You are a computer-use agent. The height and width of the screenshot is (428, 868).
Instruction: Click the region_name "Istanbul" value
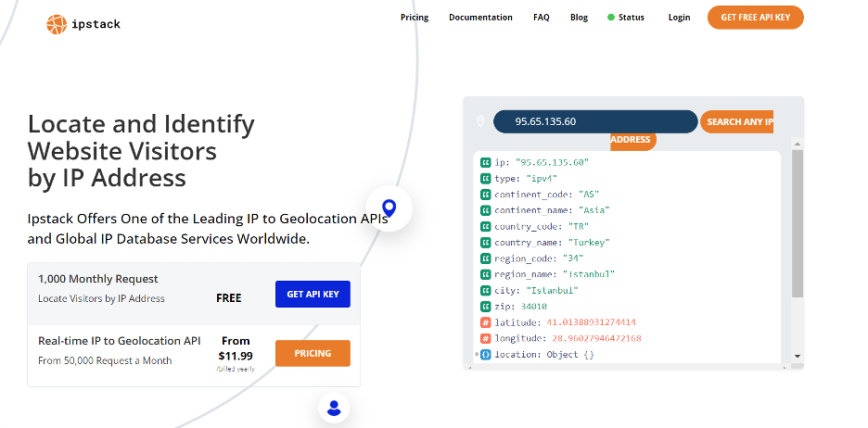click(589, 274)
